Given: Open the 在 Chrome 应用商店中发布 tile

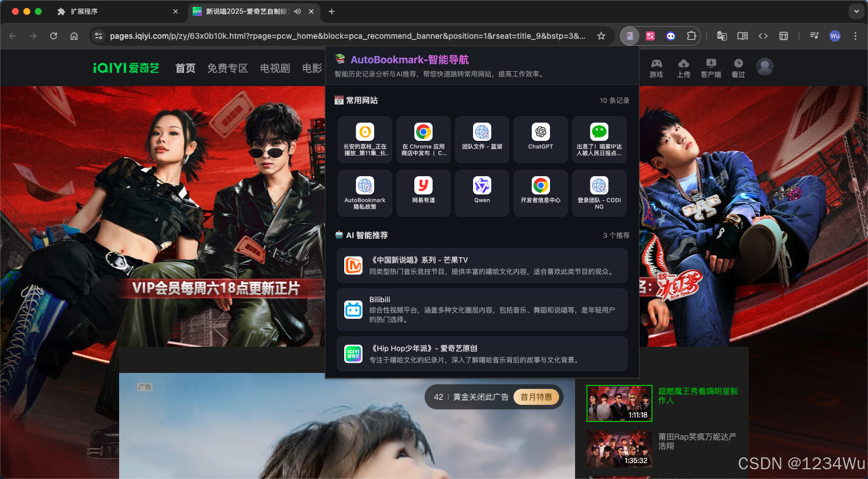Looking at the screenshot, I should 423,140.
